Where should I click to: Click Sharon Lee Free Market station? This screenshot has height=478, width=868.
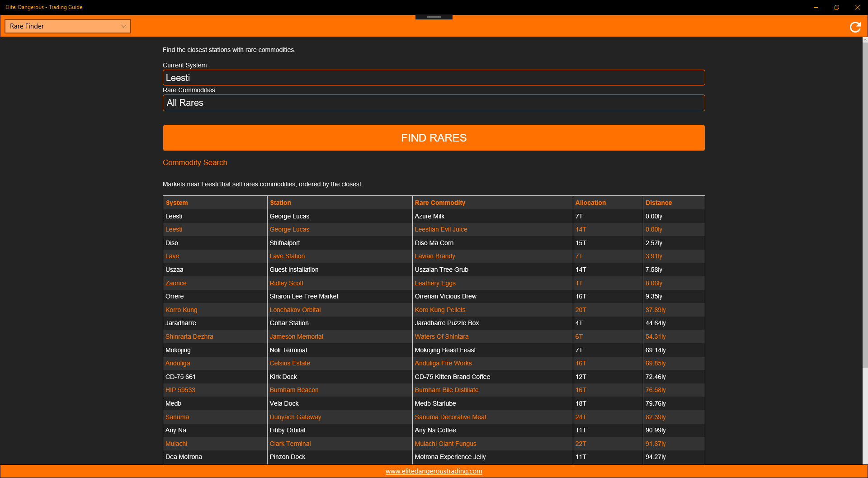click(x=304, y=296)
